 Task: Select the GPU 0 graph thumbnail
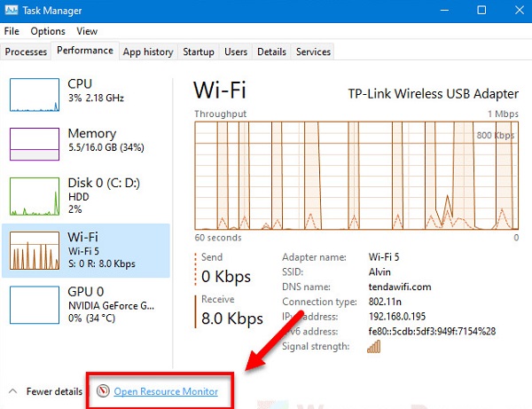[x=35, y=305]
